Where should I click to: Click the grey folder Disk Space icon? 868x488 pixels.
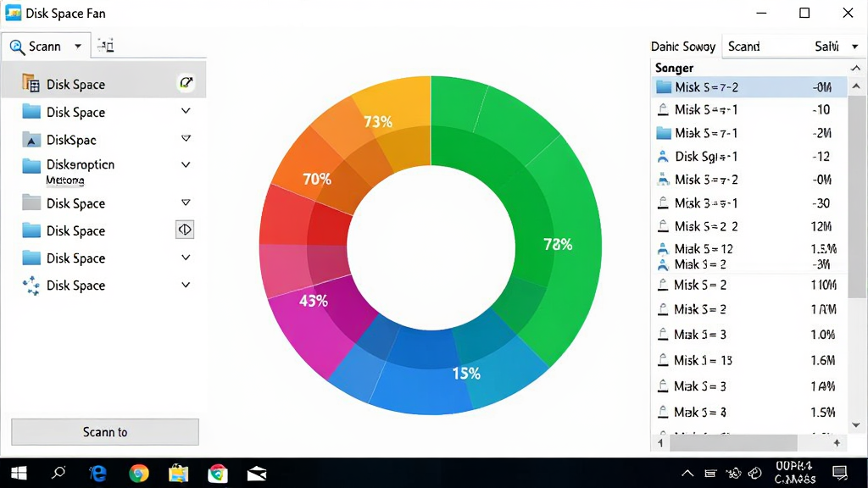(x=31, y=202)
